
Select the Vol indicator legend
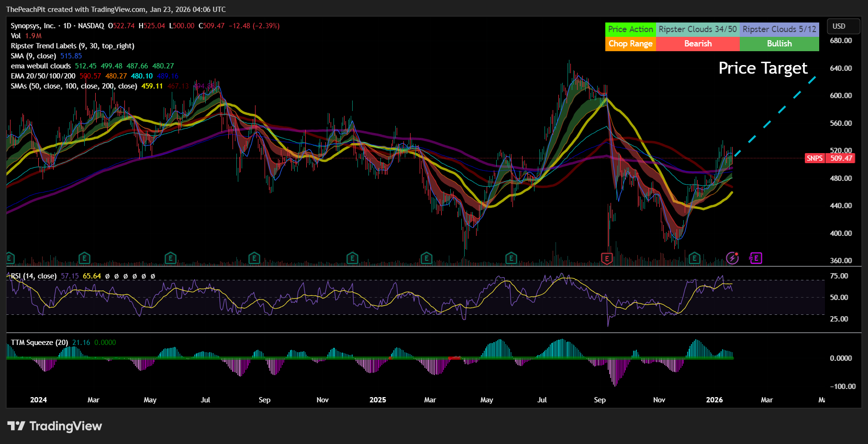click(16, 36)
